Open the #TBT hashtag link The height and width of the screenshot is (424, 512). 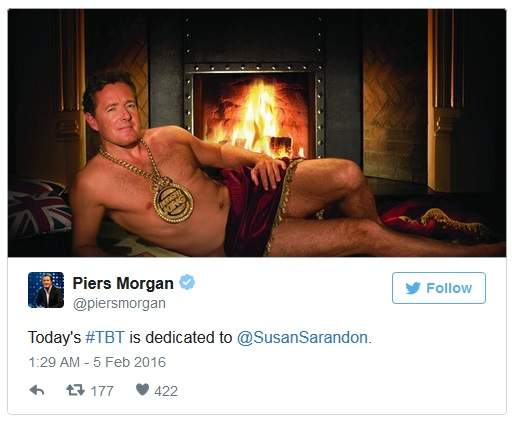click(105, 337)
